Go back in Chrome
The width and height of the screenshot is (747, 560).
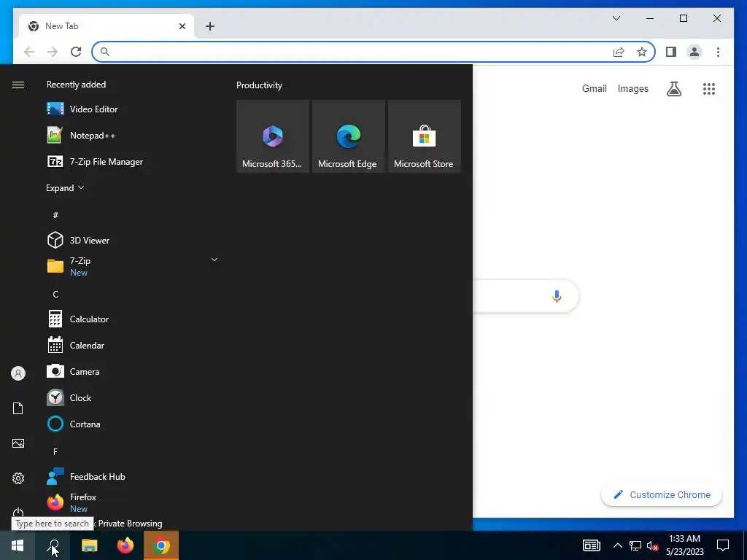coord(29,52)
